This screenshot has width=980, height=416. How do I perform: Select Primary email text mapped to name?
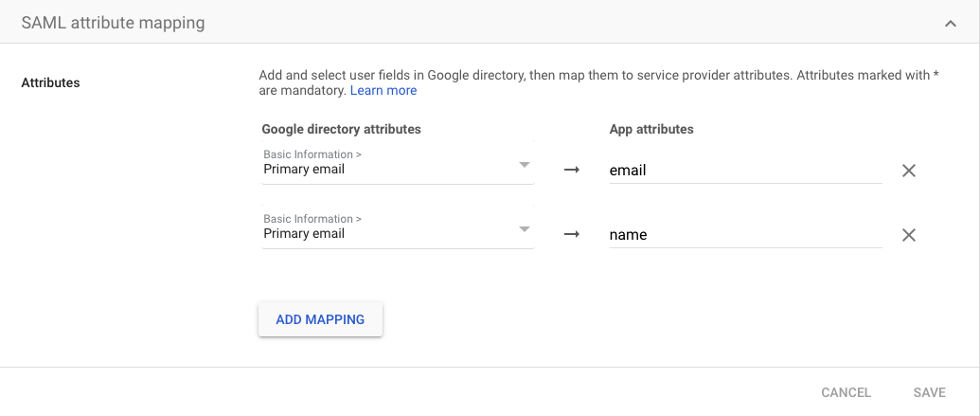(x=304, y=233)
